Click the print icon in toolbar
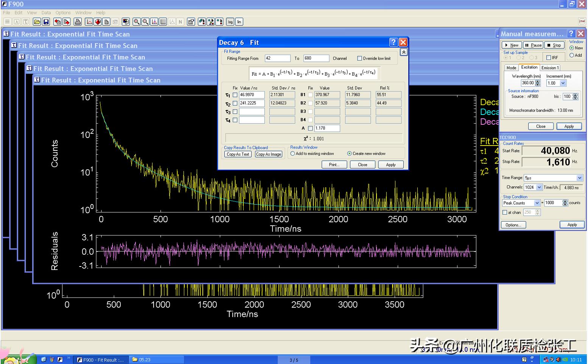This screenshot has width=588, height=364. (78, 22)
